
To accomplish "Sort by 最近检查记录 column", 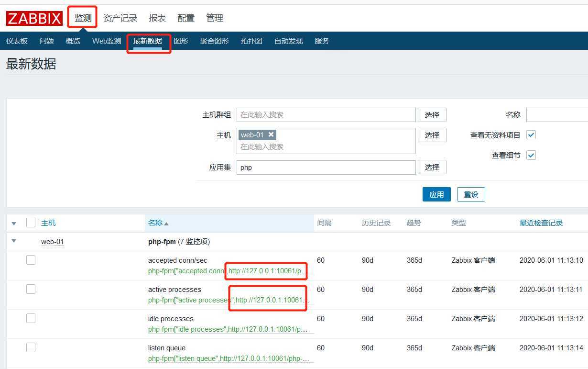I will pos(541,223).
